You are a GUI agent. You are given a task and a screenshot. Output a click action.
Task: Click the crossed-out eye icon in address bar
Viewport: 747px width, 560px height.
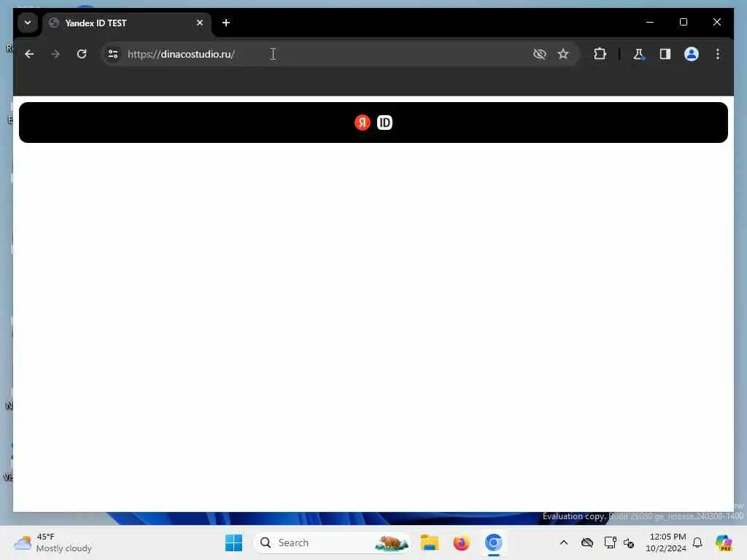coord(539,54)
